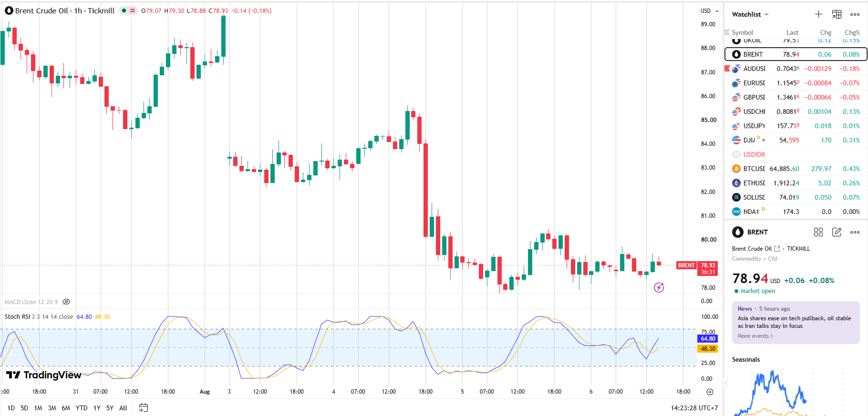
Task: Add a symbol to the watchlist
Action: (x=818, y=14)
